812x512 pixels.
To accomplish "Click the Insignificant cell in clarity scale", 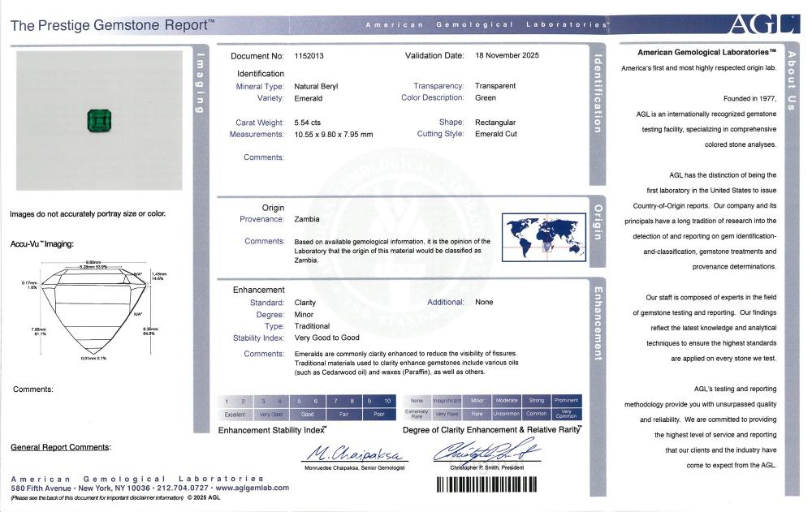I will tap(447, 401).
